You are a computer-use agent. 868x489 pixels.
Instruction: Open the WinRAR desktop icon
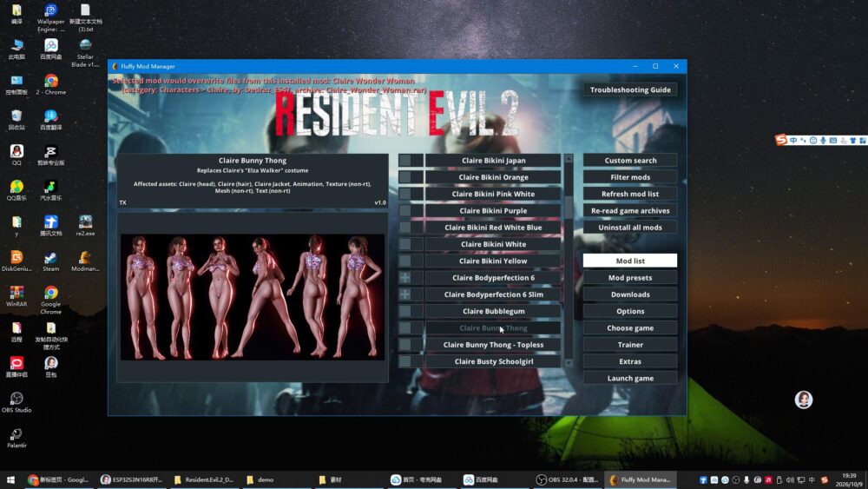(16, 296)
